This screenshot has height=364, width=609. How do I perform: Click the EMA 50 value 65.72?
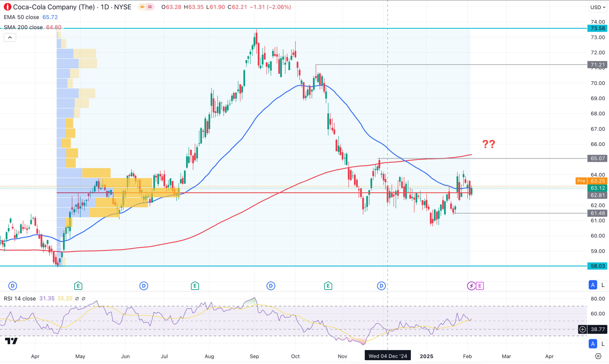(x=50, y=17)
